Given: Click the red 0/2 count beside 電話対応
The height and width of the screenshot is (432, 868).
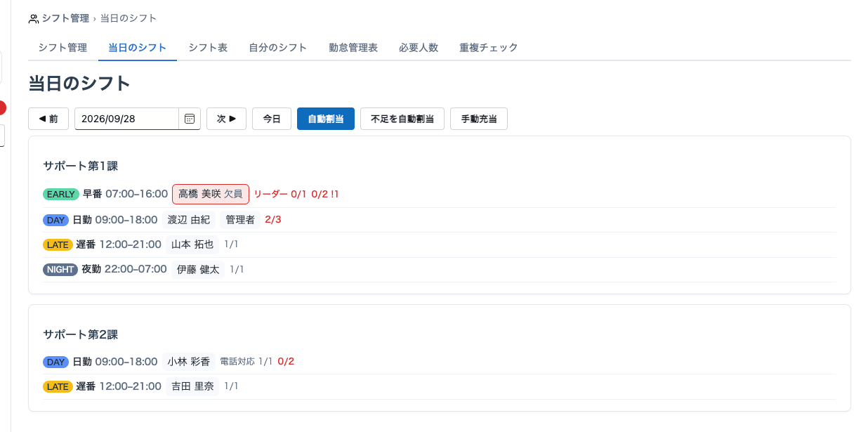Looking at the screenshot, I should click(x=286, y=362).
